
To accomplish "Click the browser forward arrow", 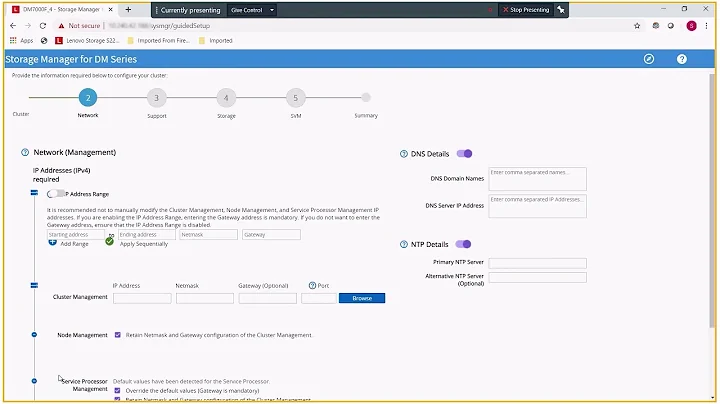I will click(28, 26).
